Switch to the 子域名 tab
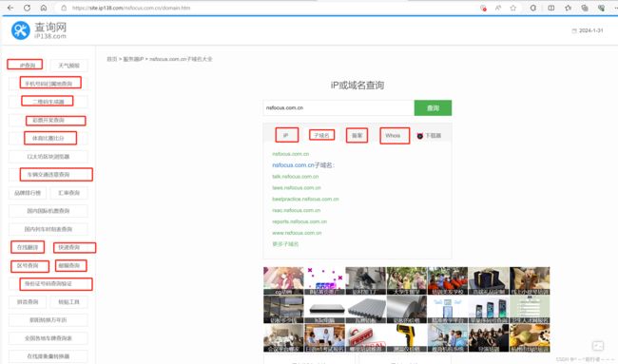 coord(321,135)
